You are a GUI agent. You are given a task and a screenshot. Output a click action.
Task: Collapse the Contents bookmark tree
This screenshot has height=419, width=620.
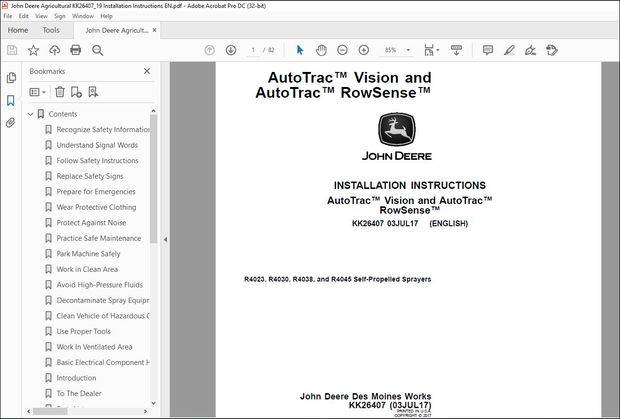30,114
